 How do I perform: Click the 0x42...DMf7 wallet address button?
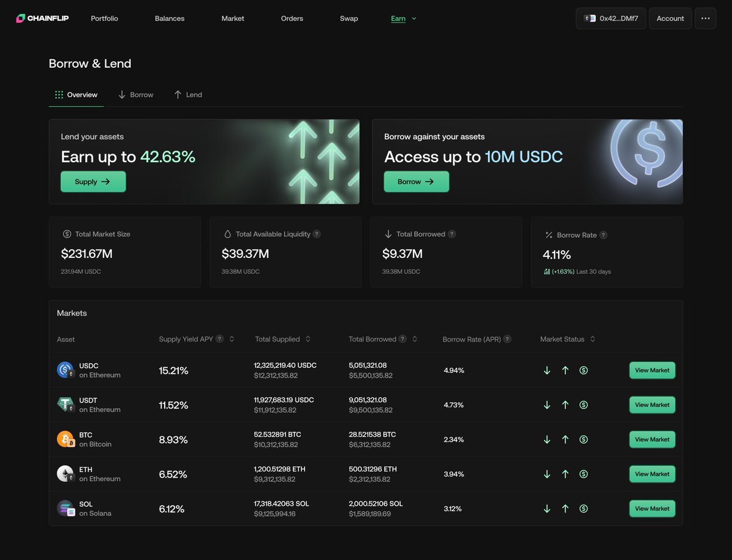[x=611, y=18]
